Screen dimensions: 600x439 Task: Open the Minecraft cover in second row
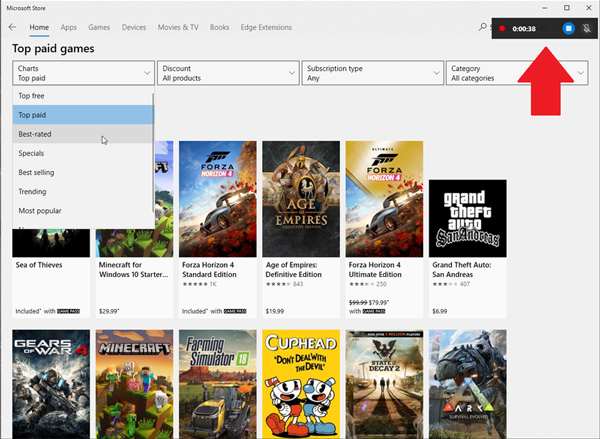pyautogui.click(x=134, y=384)
